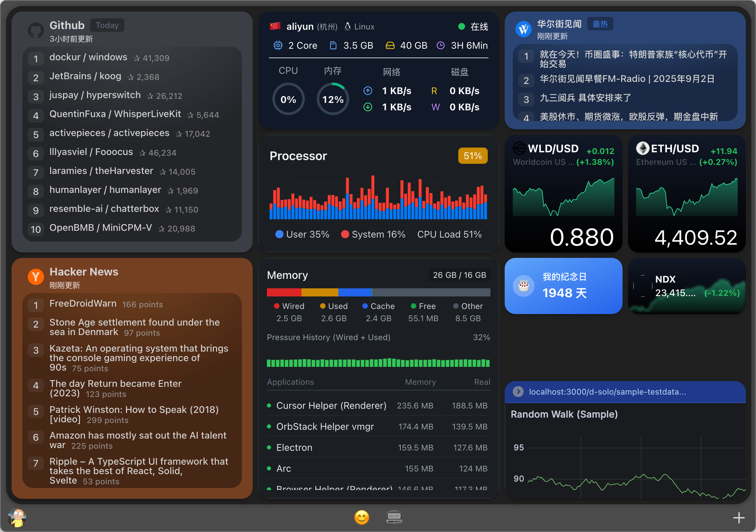This screenshot has height=532, width=756.
Task: Click the disk drive icon beside 40 GB
Action: 390,45
